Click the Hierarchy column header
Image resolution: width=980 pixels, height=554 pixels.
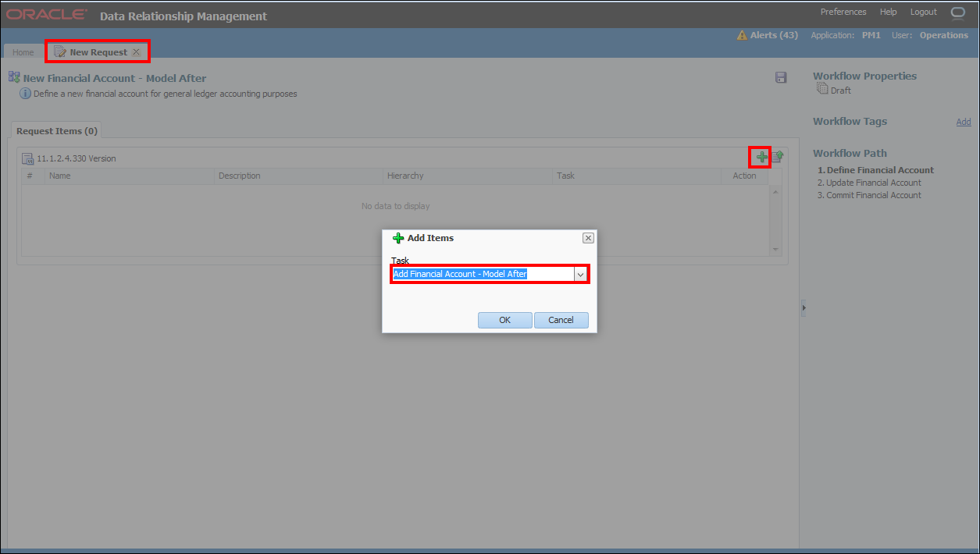pos(468,176)
